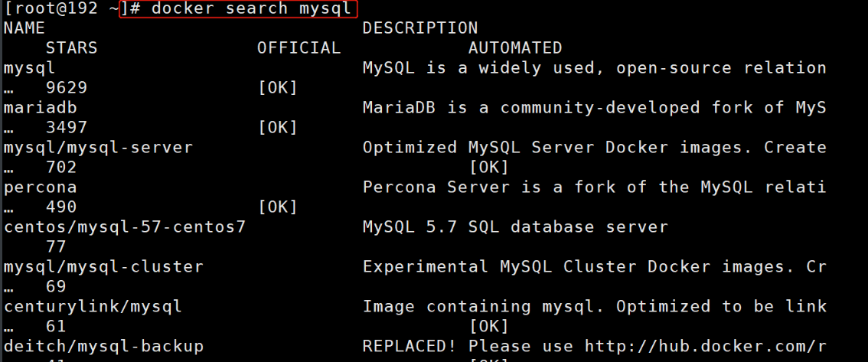Click the OK automated marker beside 702
This screenshot has height=362, width=868.
coord(488,168)
